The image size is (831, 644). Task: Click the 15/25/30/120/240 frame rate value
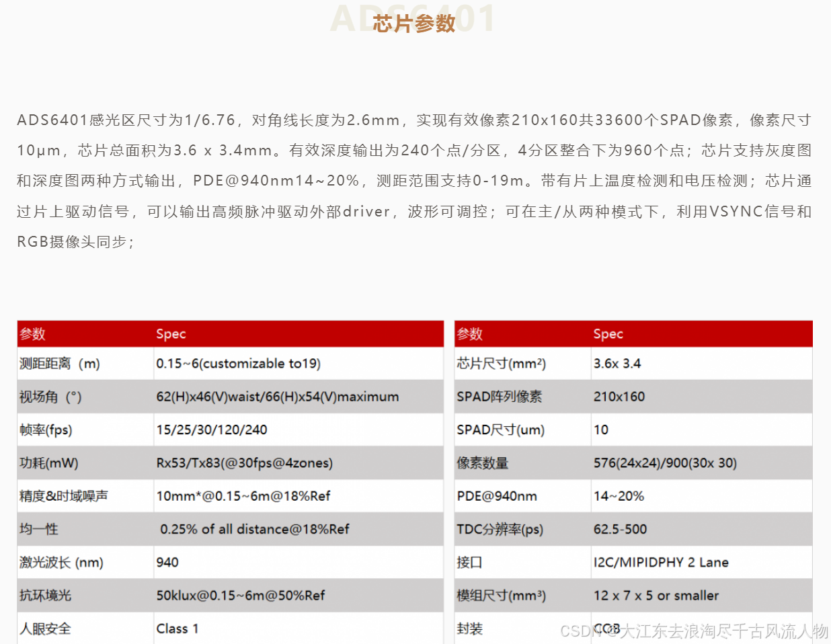(x=212, y=430)
